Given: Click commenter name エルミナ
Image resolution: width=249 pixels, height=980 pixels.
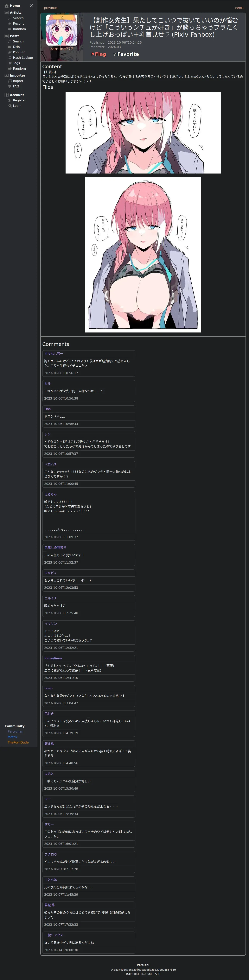Looking at the screenshot, I should click(51, 598).
